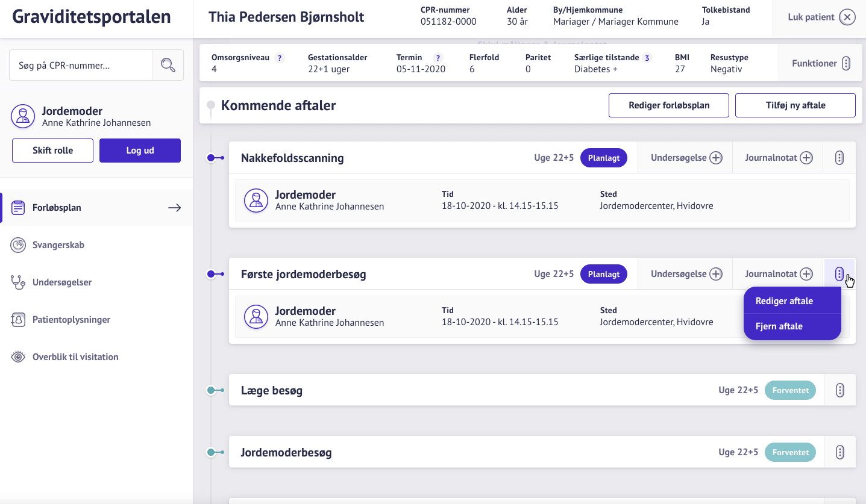Focus the CPR-nummer search field

81,65
